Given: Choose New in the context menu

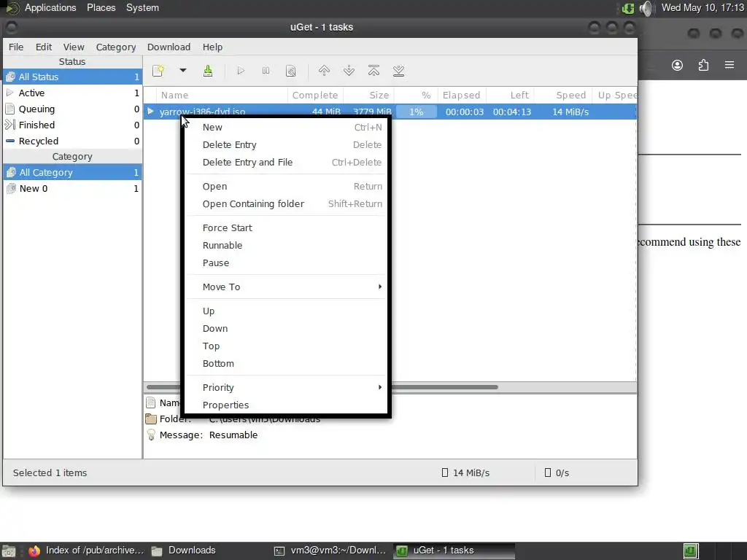Looking at the screenshot, I should [x=286, y=127].
